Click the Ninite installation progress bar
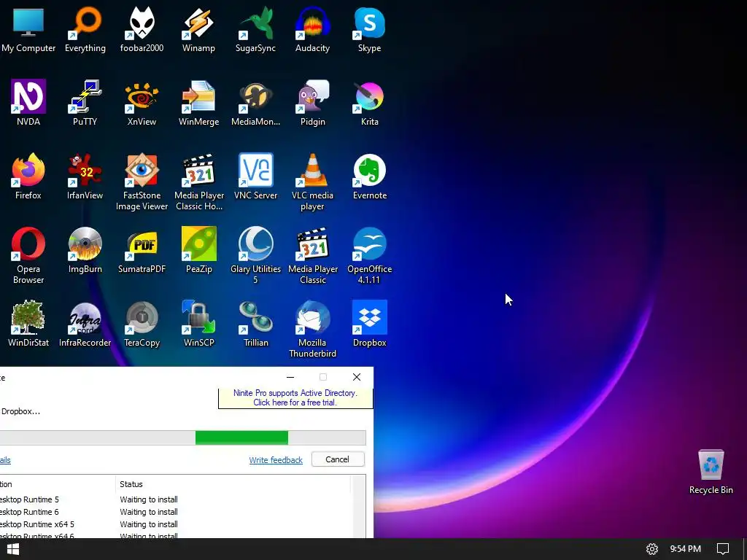Screen dimensions: 747x560 [183, 437]
